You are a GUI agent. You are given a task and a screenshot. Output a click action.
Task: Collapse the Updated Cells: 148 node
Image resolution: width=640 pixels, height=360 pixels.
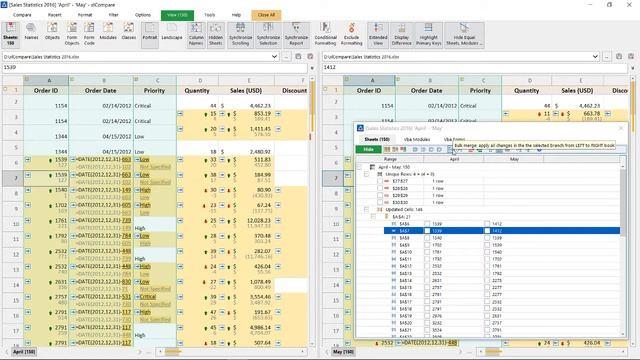pos(366,209)
